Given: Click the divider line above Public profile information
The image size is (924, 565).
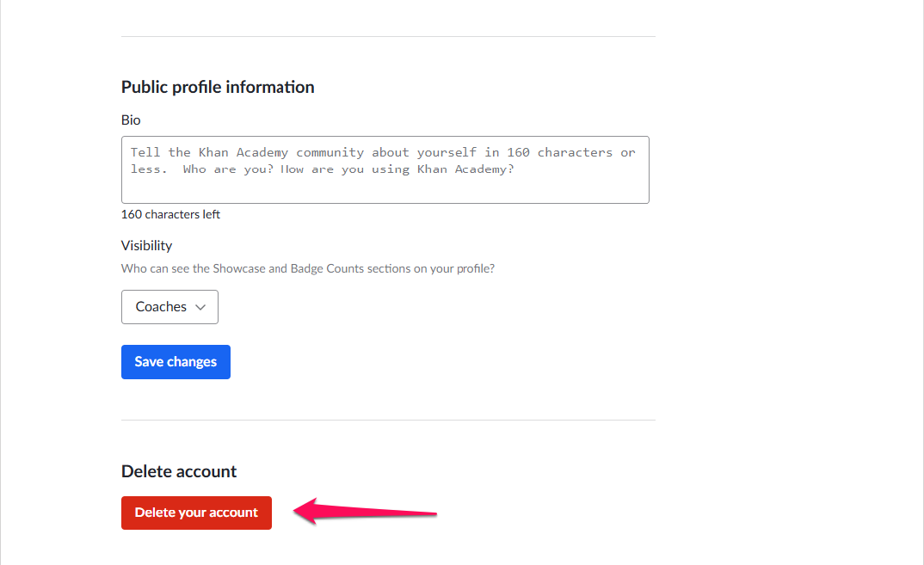Looking at the screenshot, I should pyautogui.click(x=388, y=36).
